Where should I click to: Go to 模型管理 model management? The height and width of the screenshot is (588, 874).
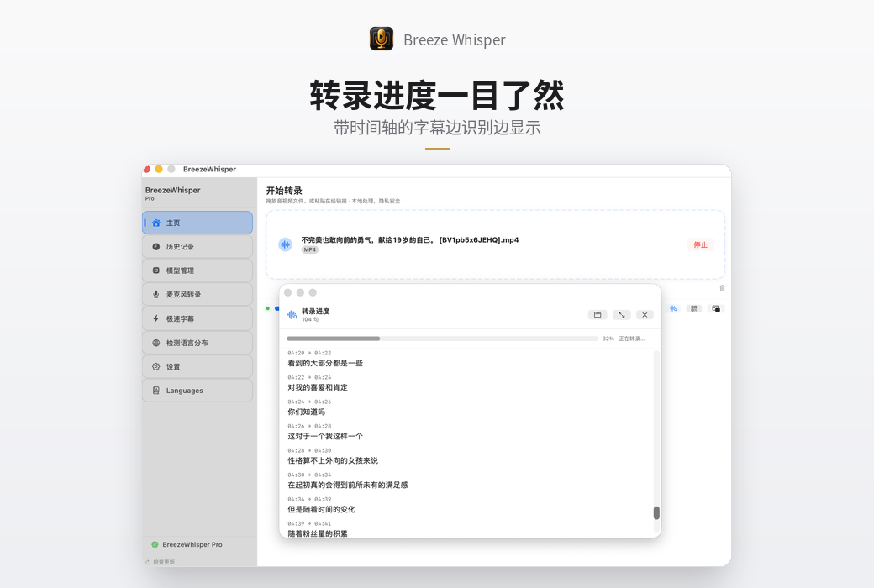(x=197, y=270)
